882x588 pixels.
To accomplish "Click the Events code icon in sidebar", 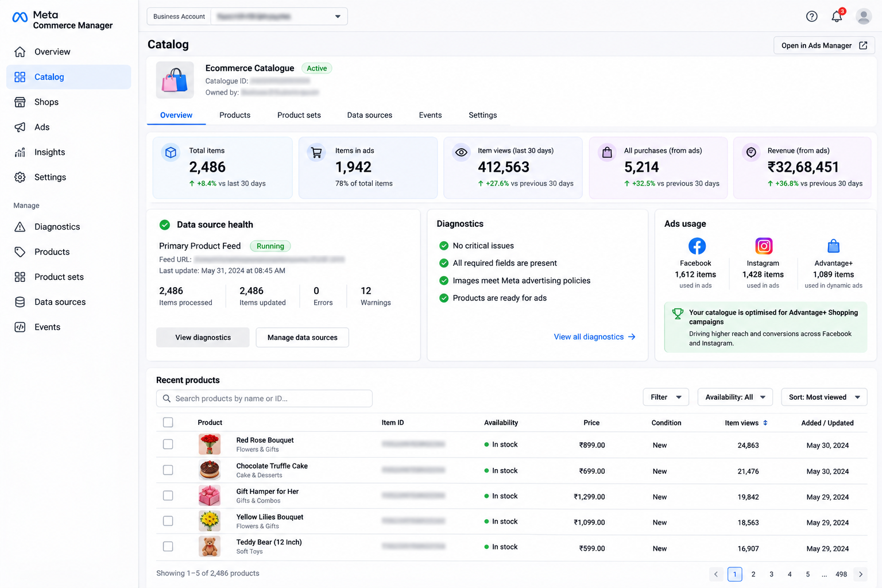I will tap(20, 327).
